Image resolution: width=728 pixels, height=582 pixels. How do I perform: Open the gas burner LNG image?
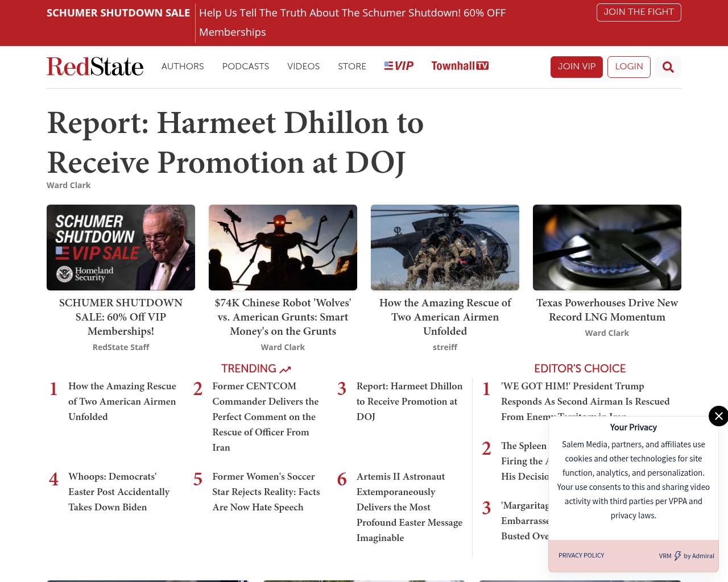607,247
